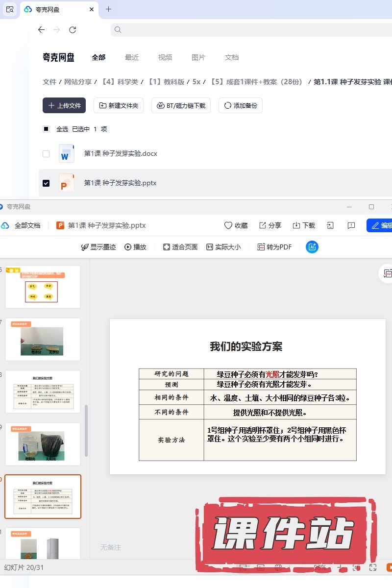Viewport: 392px width, 588px height.
Task: Download the file via 下载
Action: 304,225
